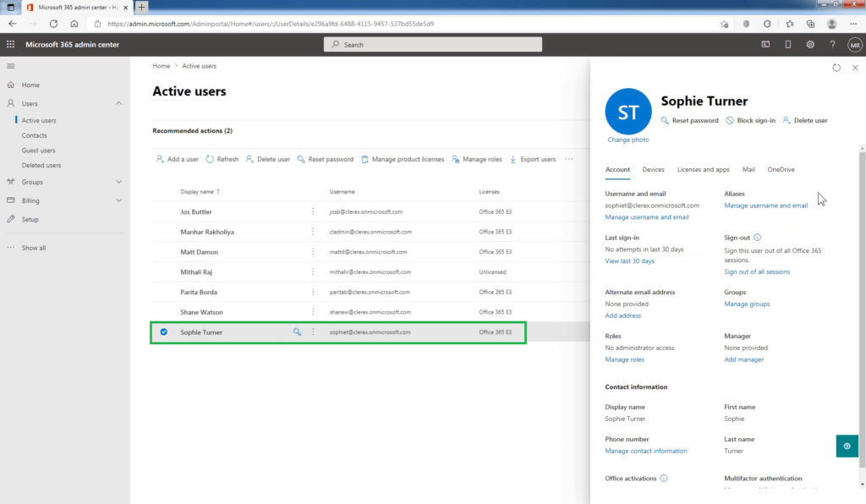Screen dimensions: 866x504
Task: Open more options for Parita Borda row
Action: click(313, 292)
